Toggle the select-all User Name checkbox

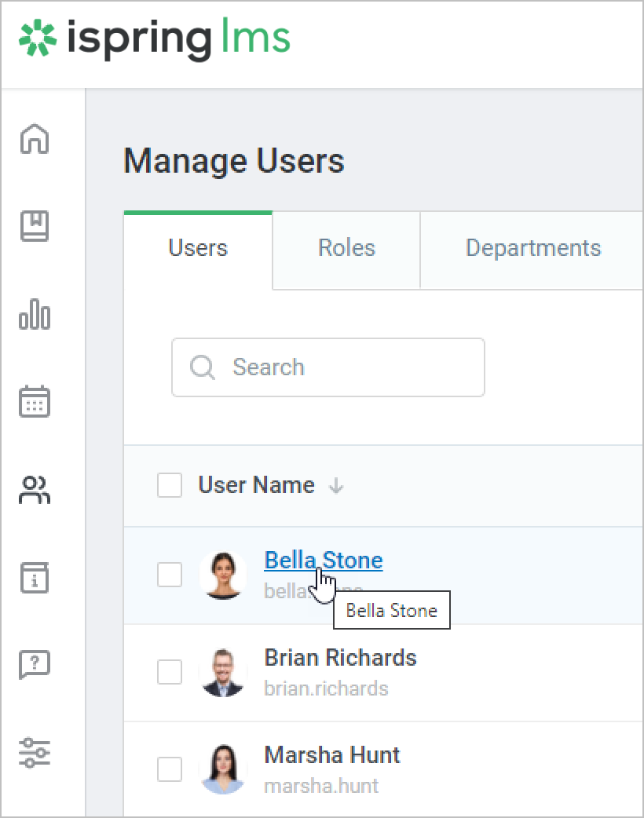170,486
